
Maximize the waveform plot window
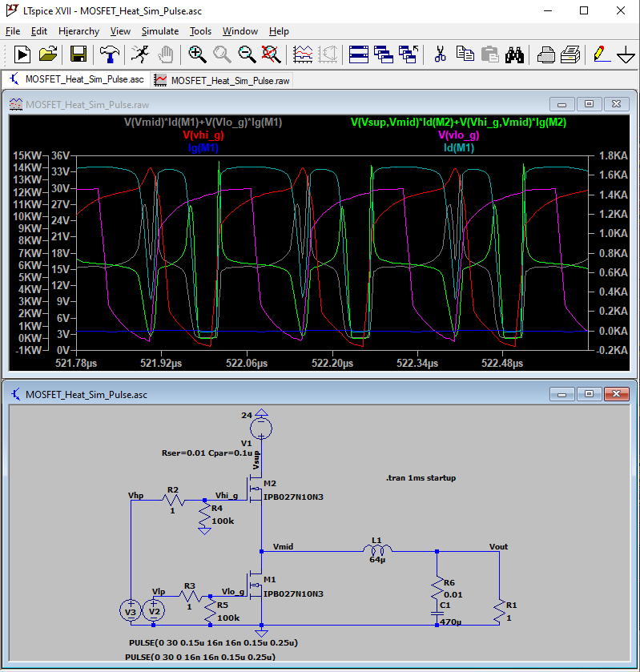(x=589, y=104)
